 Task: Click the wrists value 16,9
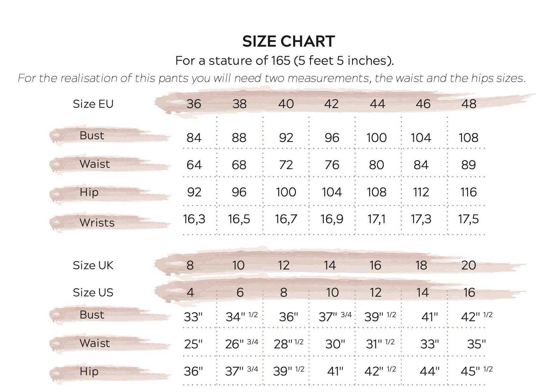332,219
